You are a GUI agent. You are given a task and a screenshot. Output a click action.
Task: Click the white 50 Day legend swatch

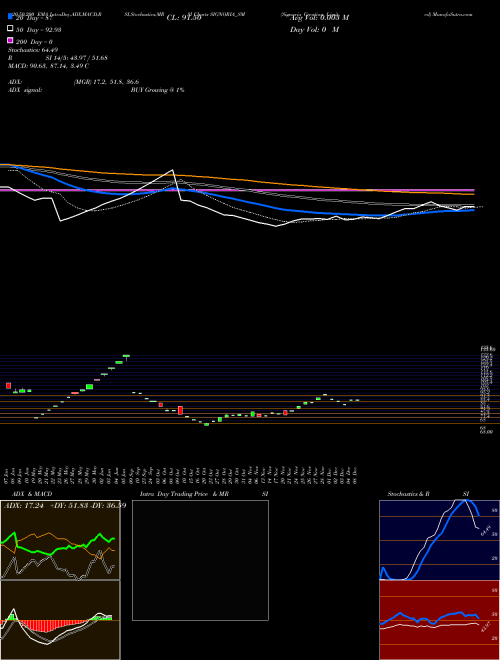point(10,29)
